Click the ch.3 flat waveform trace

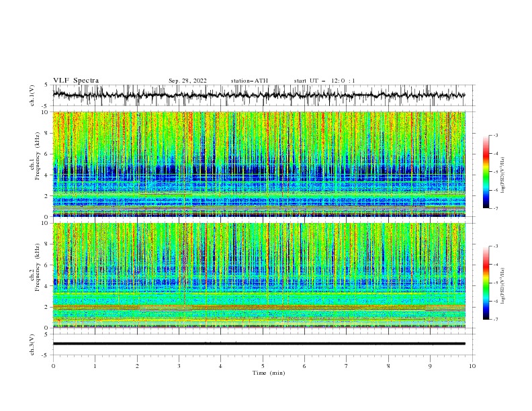tap(259, 344)
